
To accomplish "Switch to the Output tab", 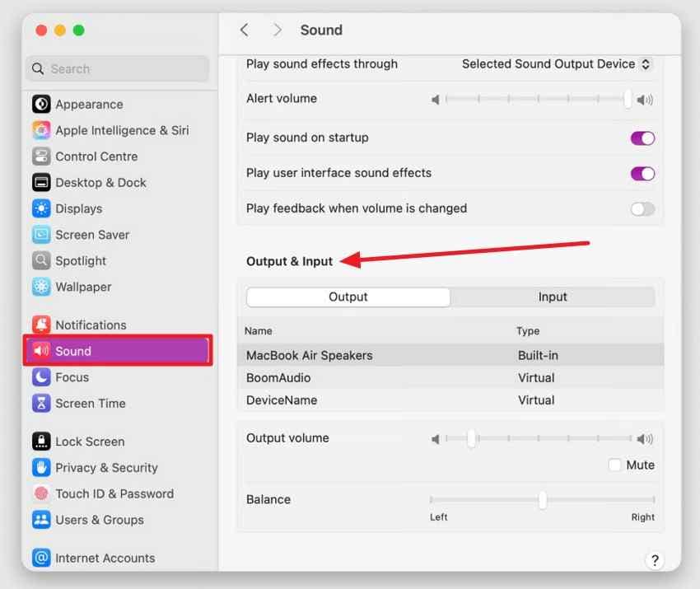I will click(x=348, y=297).
